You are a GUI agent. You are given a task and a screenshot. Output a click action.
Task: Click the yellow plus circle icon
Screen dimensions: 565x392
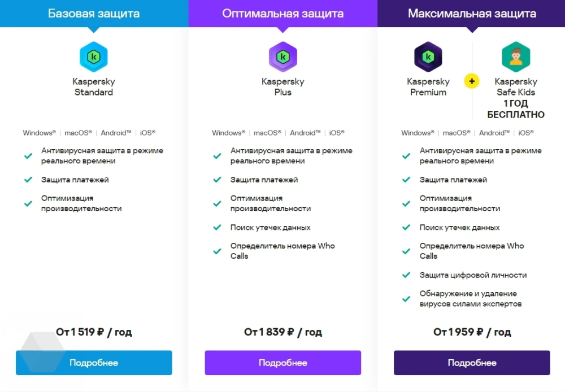pyautogui.click(x=472, y=81)
